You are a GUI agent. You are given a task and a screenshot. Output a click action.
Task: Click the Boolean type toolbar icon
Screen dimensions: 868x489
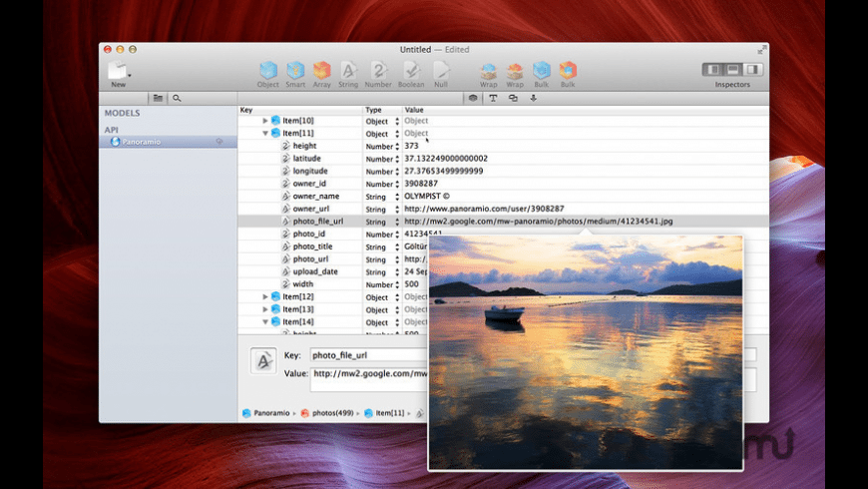coord(411,71)
